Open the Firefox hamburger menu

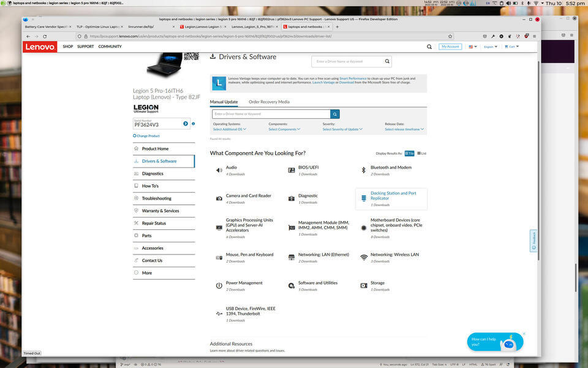[534, 36]
